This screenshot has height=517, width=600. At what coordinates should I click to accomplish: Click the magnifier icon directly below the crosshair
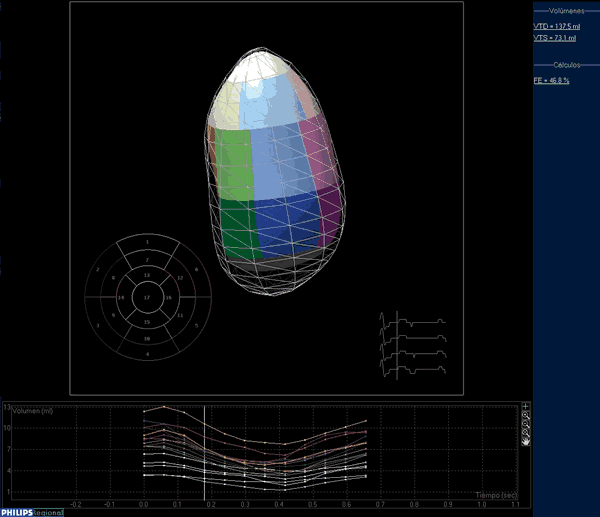[526, 415]
